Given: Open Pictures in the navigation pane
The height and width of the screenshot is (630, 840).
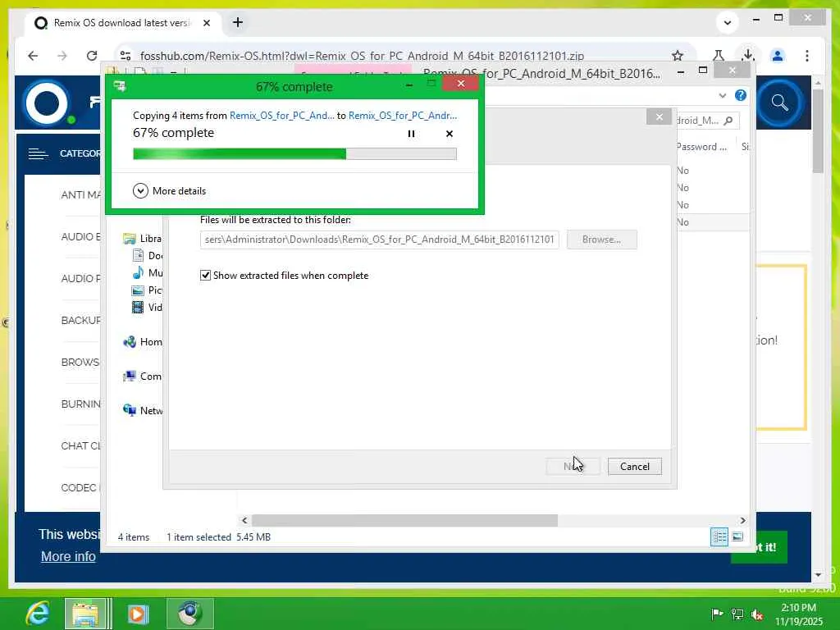Looking at the screenshot, I should coord(147,290).
